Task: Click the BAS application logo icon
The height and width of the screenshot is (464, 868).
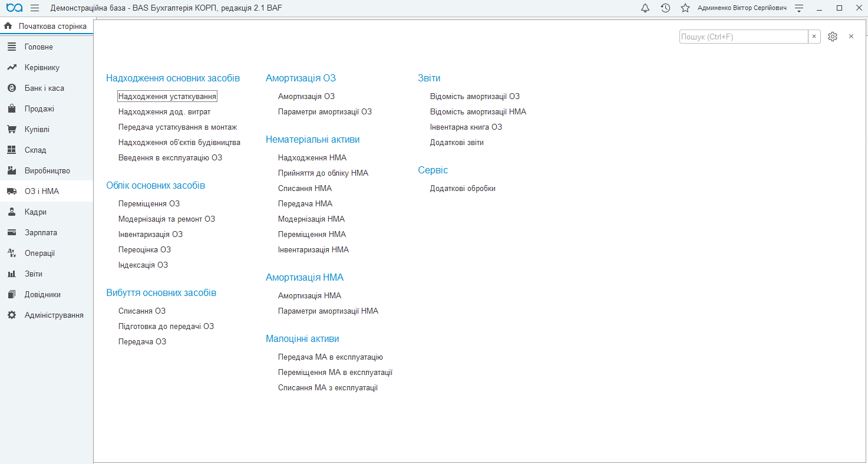Action: click(14, 8)
